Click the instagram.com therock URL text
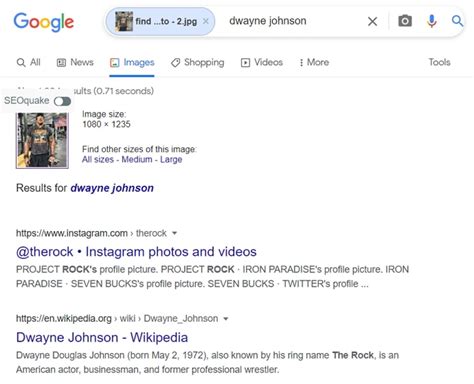The width and height of the screenshot is (474, 384). point(91,233)
